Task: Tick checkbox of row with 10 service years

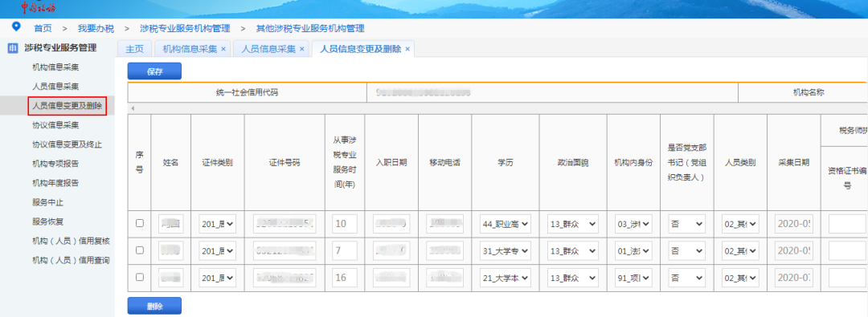Action: click(x=140, y=223)
